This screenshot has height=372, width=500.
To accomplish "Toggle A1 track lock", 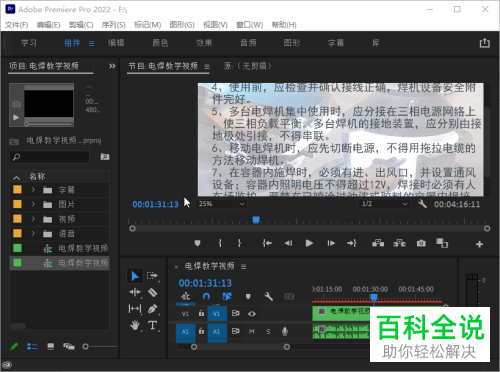I will point(201,331).
